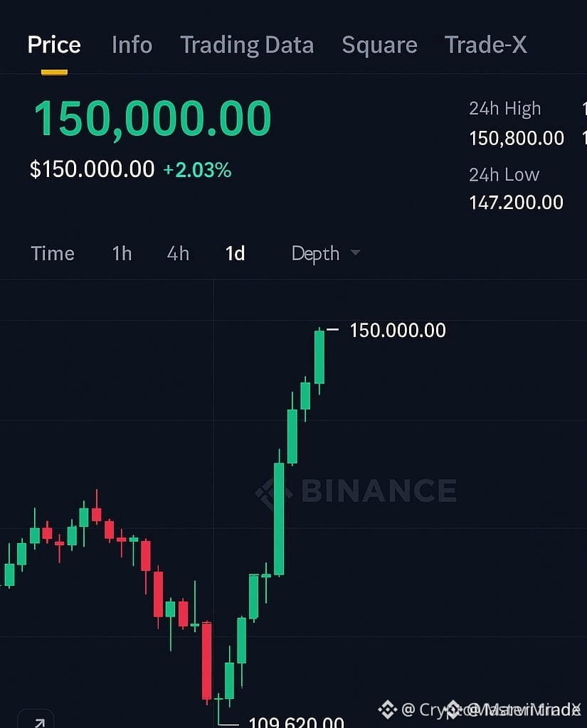This screenshot has height=728, width=587.
Task: Click the large 150,000.00 price
Action: 152,119
